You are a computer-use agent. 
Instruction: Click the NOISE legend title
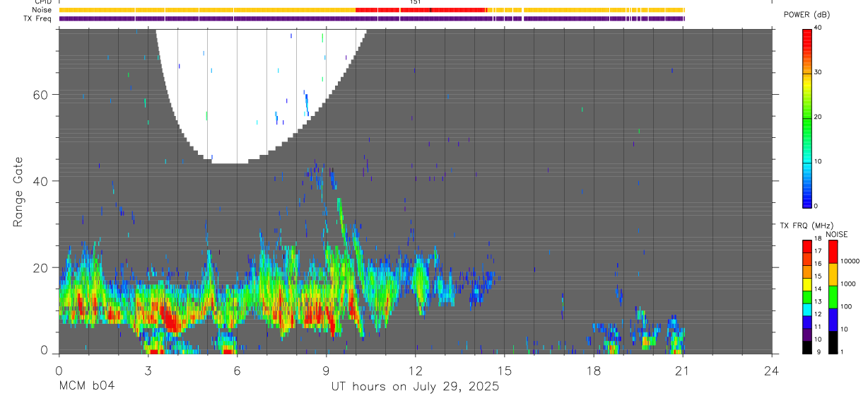point(837,235)
